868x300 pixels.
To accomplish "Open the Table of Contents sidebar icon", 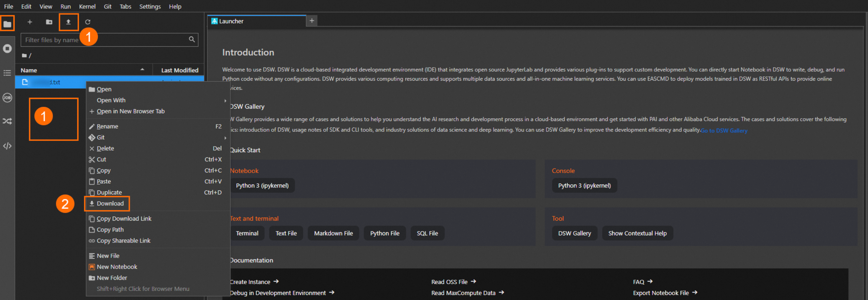I will (7, 73).
